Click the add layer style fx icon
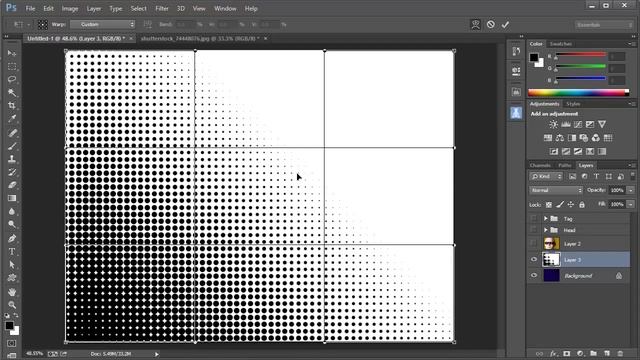 point(553,353)
